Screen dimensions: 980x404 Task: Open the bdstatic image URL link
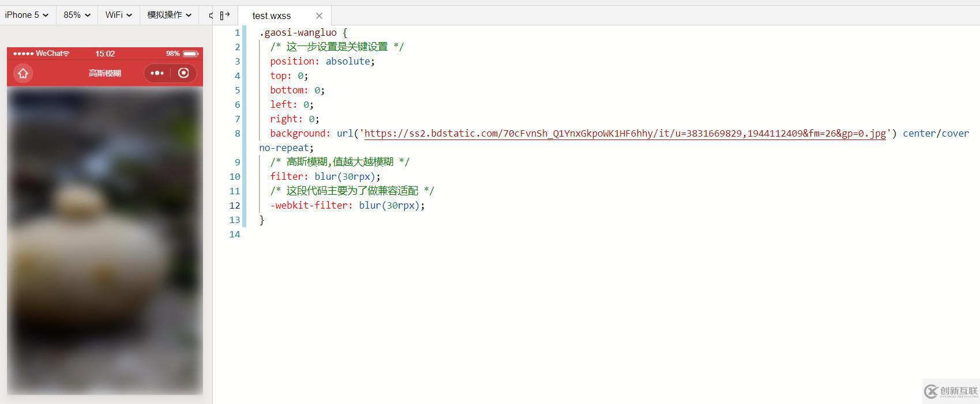point(625,133)
